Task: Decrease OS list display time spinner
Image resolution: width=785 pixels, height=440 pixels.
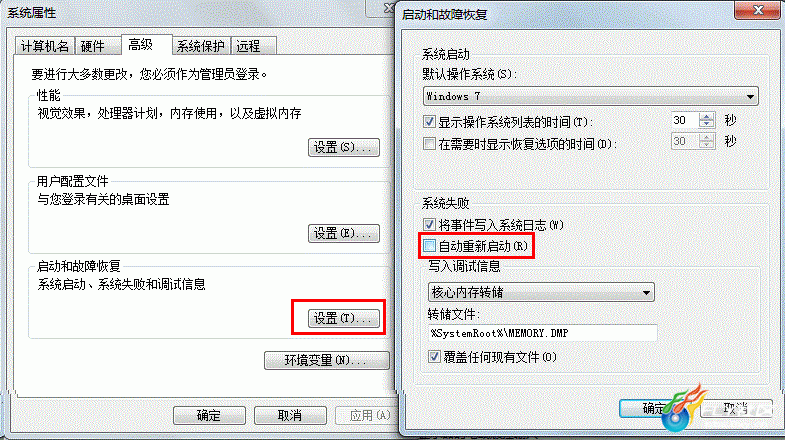Action: pyautogui.click(x=706, y=124)
